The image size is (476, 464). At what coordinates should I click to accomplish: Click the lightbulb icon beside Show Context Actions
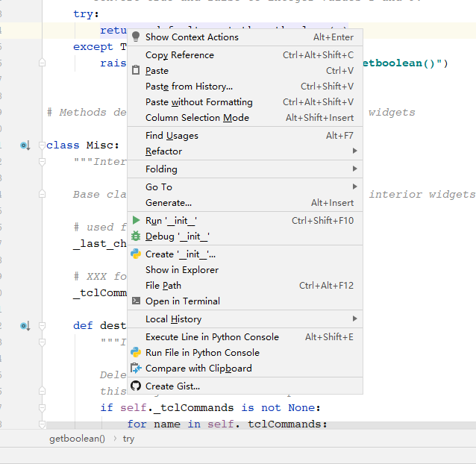point(136,37)
